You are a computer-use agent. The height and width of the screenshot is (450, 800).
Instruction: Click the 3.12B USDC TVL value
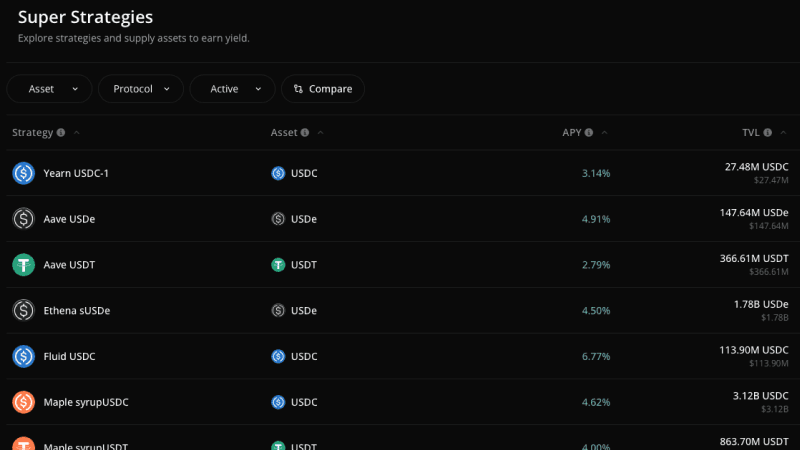click(761, 396)
